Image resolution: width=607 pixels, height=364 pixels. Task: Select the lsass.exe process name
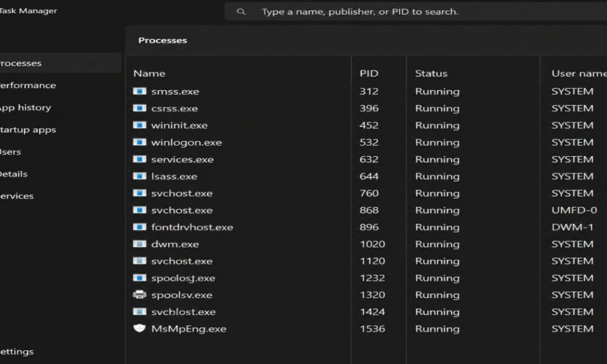174,177
